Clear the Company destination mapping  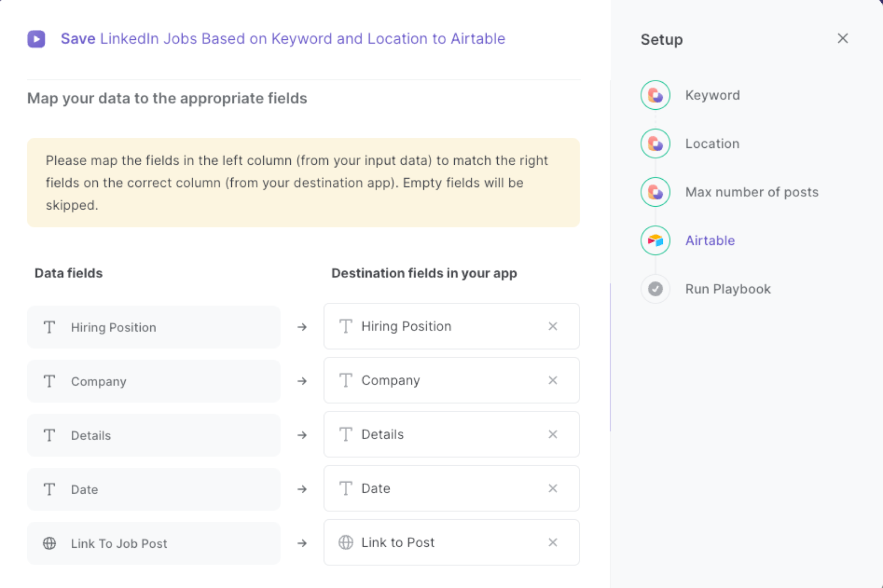[553, 381]
